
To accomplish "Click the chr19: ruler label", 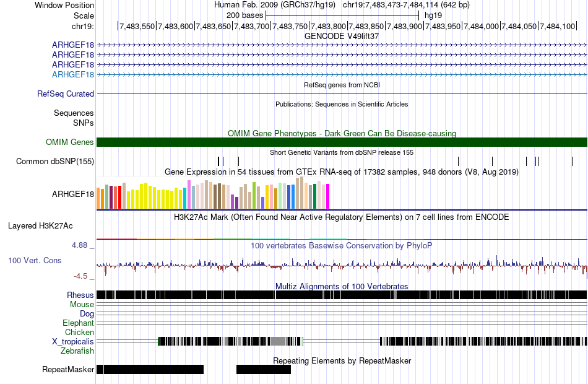I will 83,26.
